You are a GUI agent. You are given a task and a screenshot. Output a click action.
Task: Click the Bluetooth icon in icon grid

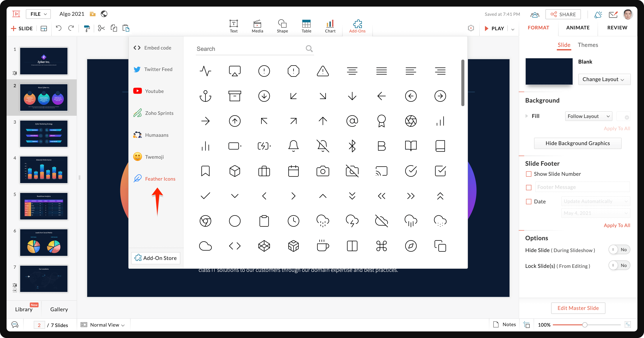(352, 146)
